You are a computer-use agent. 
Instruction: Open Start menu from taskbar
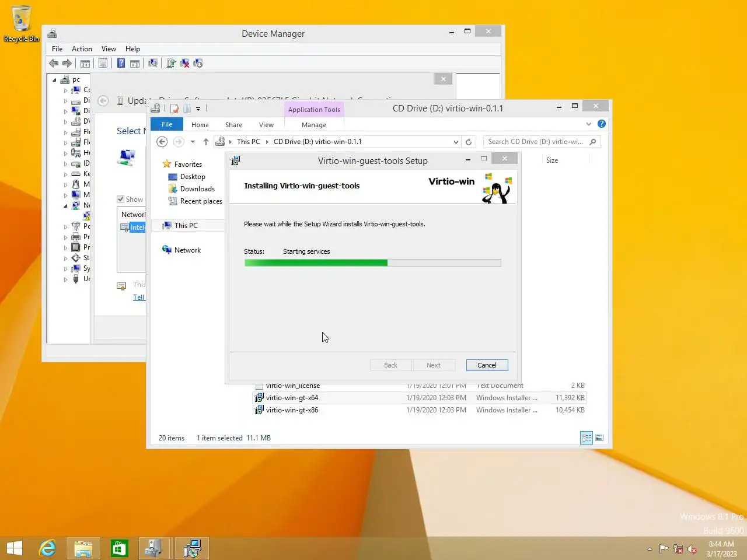tap(15, 548)
